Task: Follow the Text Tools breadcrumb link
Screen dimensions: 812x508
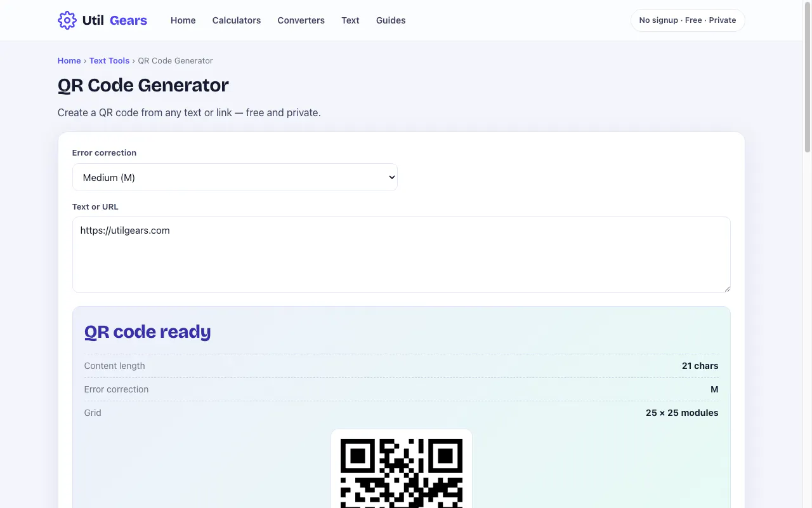Action: [x=109, y=61]
